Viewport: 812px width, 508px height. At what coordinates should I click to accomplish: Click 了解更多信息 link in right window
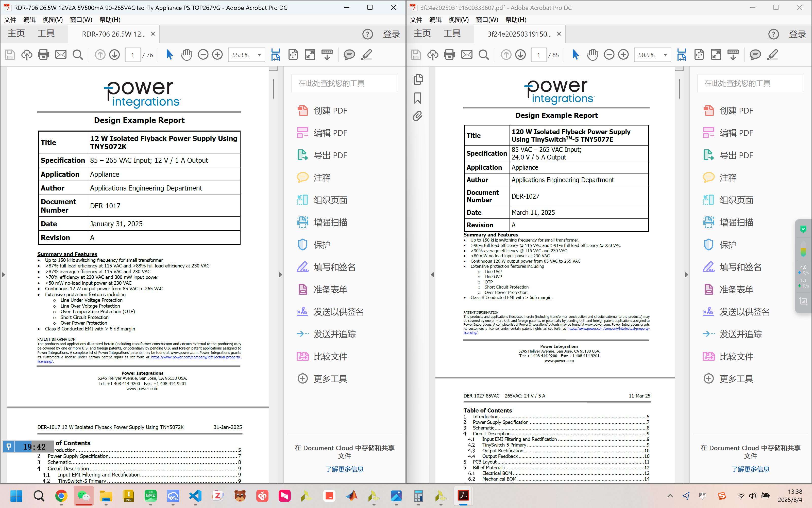tap(751, 469)
